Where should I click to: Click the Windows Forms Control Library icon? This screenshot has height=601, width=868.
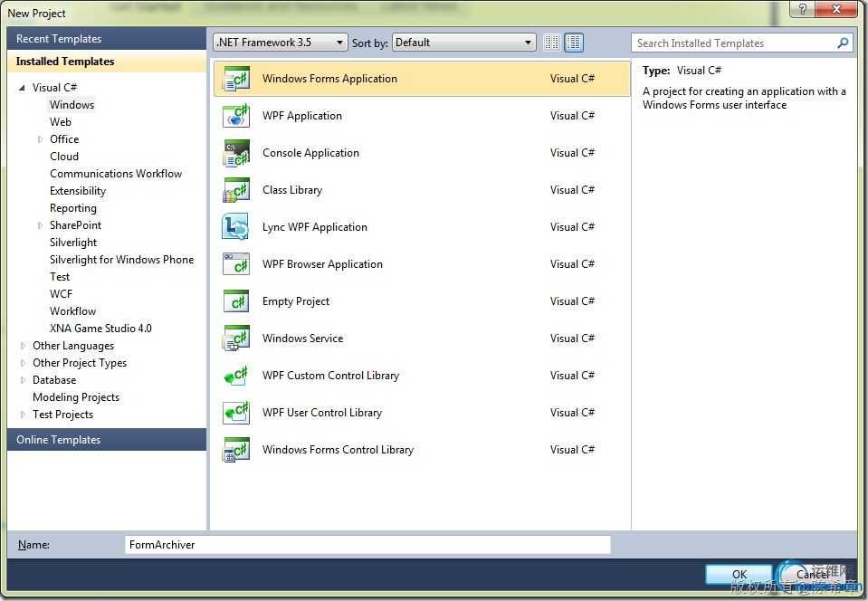coord(236,449)
